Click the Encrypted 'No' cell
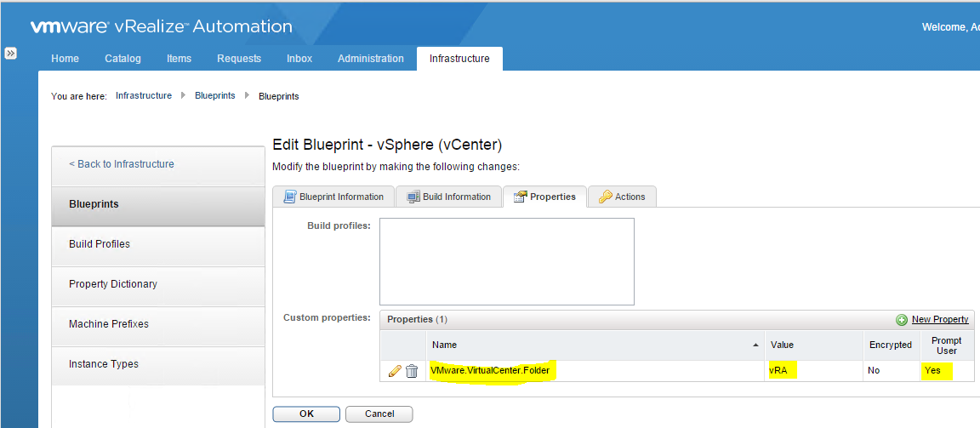Screen dimensions: 980x428 point(892,370)
